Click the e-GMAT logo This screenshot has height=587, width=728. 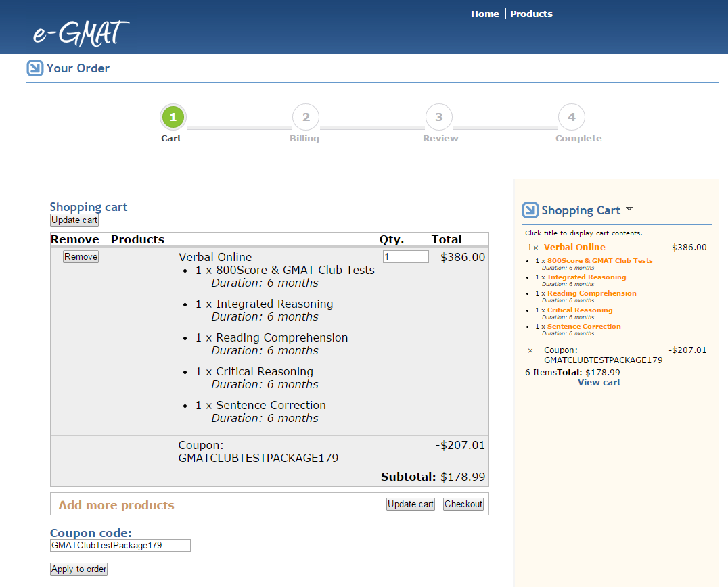[81, 33]
